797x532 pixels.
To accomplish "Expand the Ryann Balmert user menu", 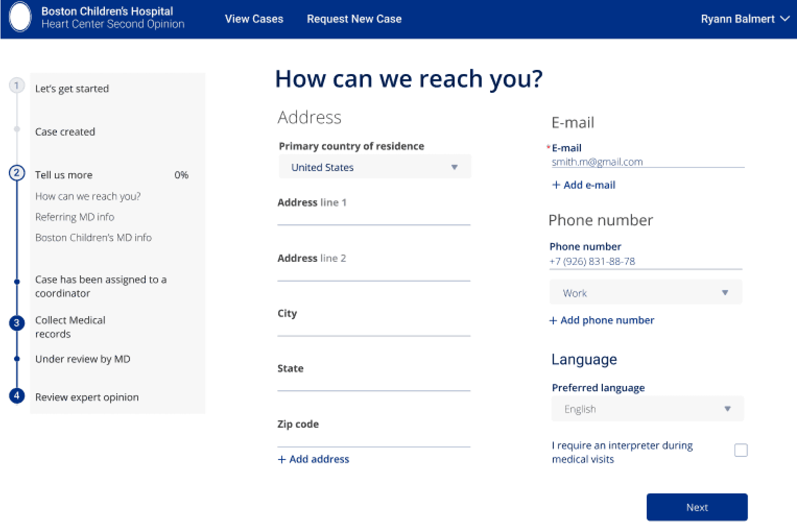I will click(745, 19).
